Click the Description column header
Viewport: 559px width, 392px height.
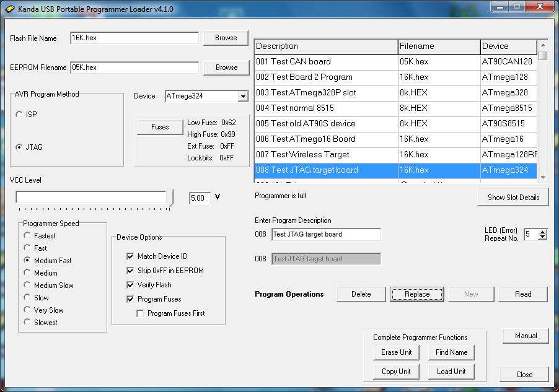[326, 46]
